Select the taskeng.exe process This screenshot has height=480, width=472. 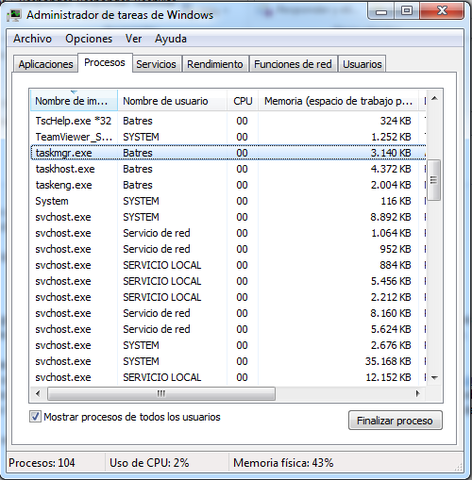click(228, 185)
